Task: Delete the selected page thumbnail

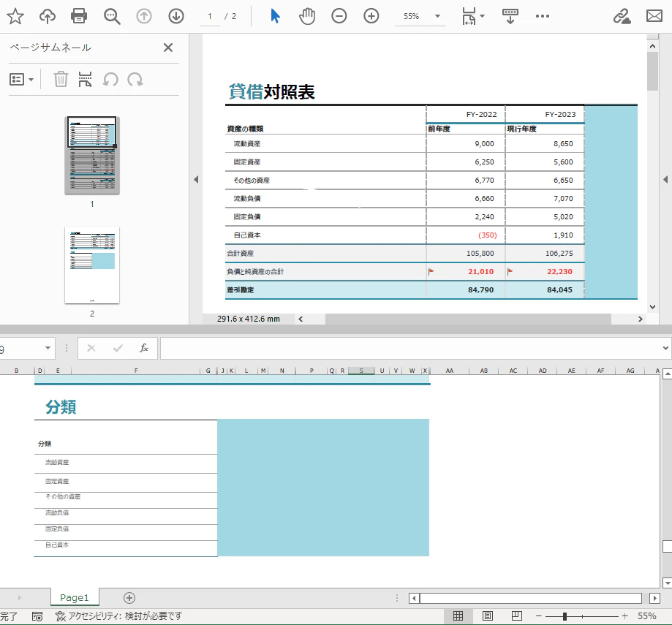Action: [60, 79]
